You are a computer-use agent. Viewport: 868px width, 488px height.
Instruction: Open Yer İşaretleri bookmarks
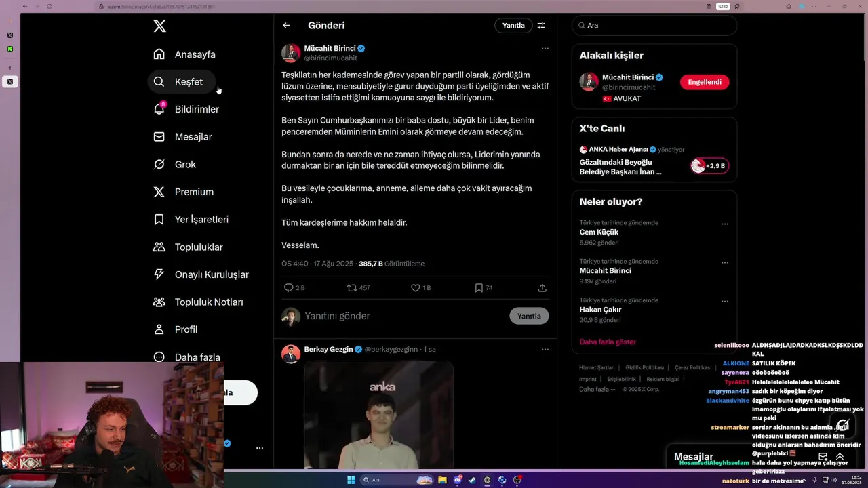click(x=191, y=220)
